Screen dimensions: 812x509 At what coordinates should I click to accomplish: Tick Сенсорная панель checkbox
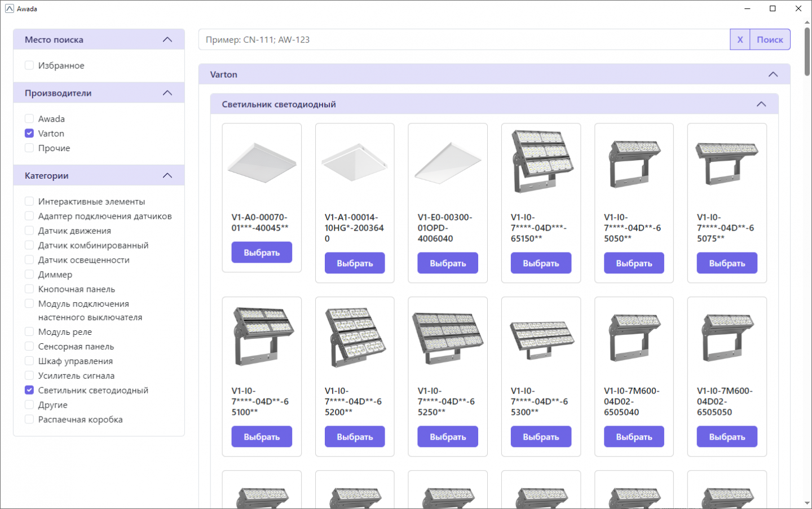[x=29, y=346]
